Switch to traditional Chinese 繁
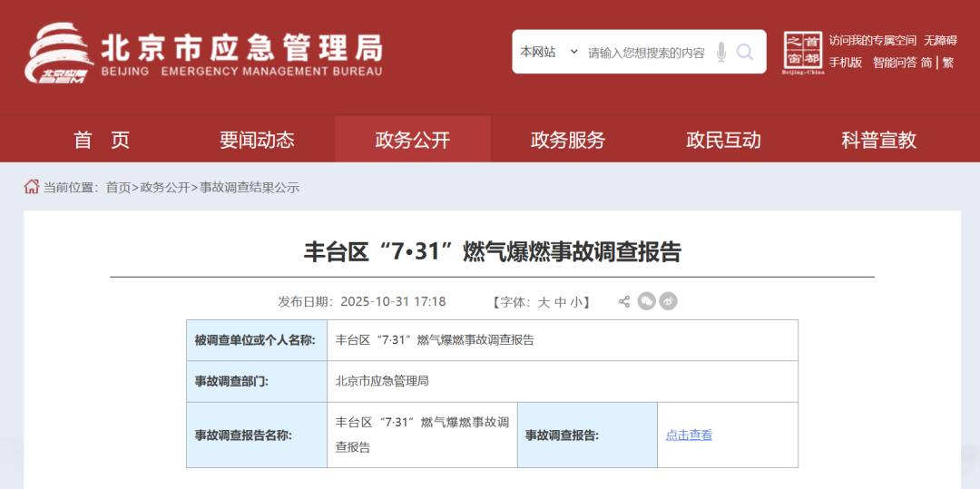980x489 pixels. pyautogui.click(x=948, y=63)
